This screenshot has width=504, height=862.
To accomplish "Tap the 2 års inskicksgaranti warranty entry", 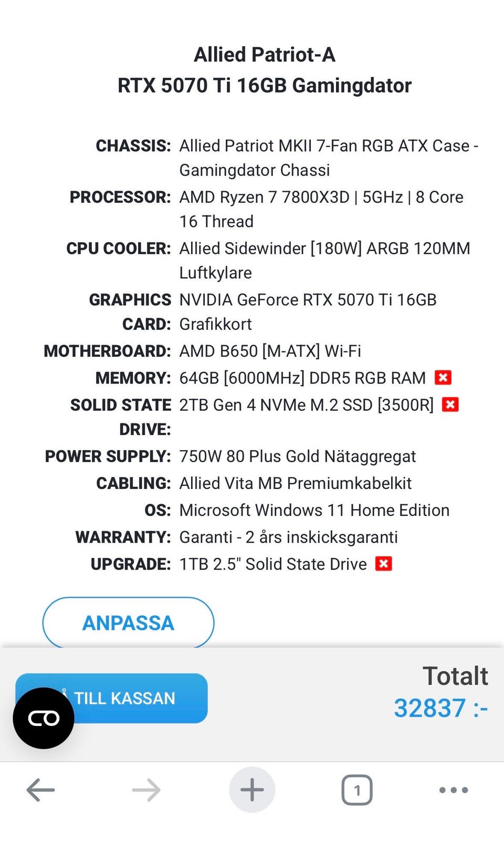I will pos(288,537).
